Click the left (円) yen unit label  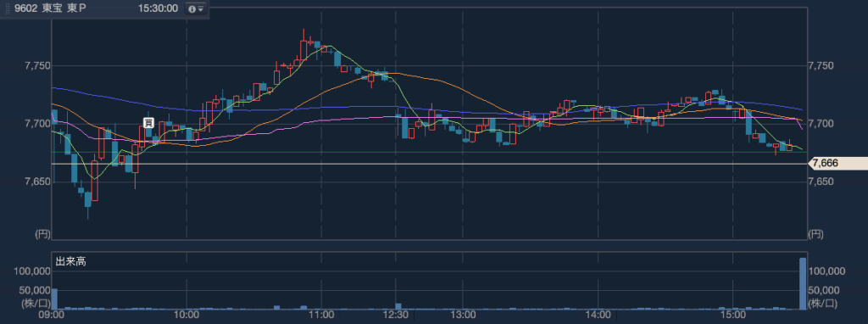pos(42,234)
